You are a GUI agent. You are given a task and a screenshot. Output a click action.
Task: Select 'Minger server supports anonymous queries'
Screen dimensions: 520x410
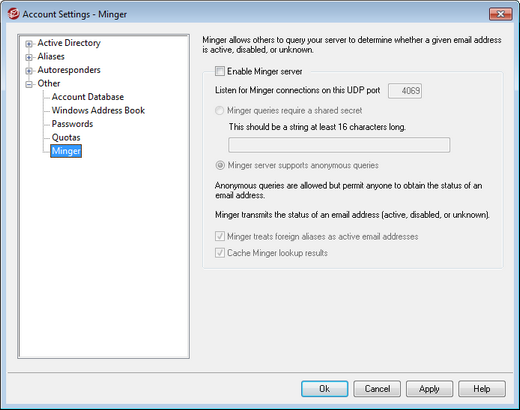[220, 165]
